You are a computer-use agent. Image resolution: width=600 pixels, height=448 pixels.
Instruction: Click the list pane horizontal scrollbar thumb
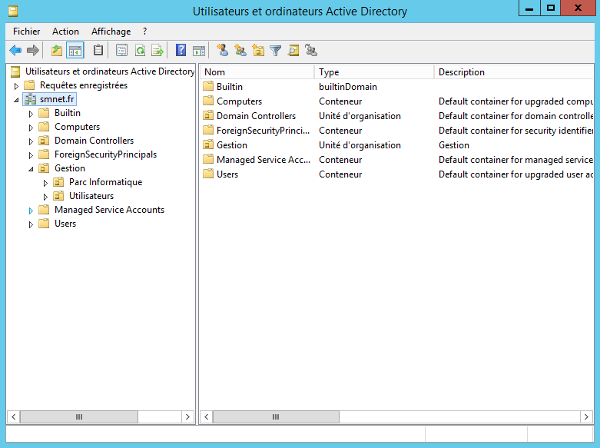276,417
